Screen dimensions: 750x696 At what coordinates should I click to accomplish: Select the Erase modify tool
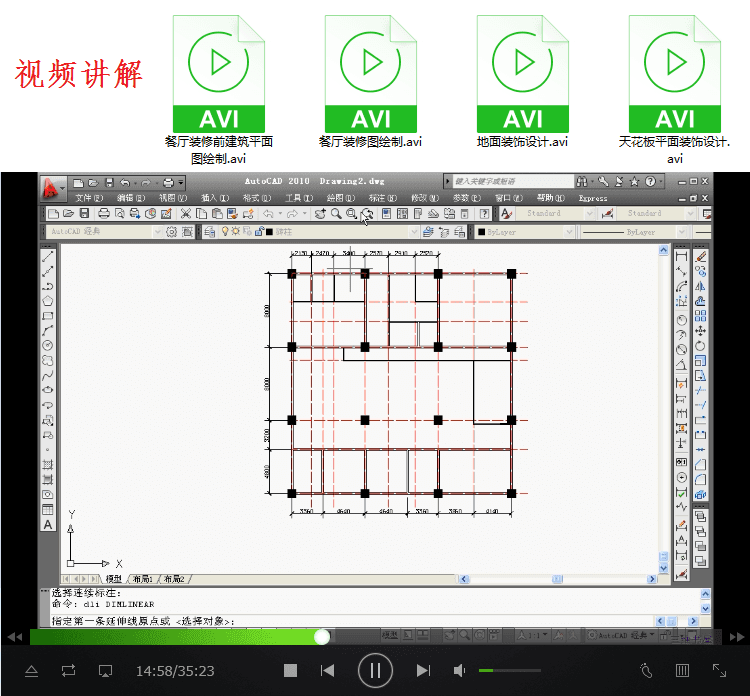(701, 257)
